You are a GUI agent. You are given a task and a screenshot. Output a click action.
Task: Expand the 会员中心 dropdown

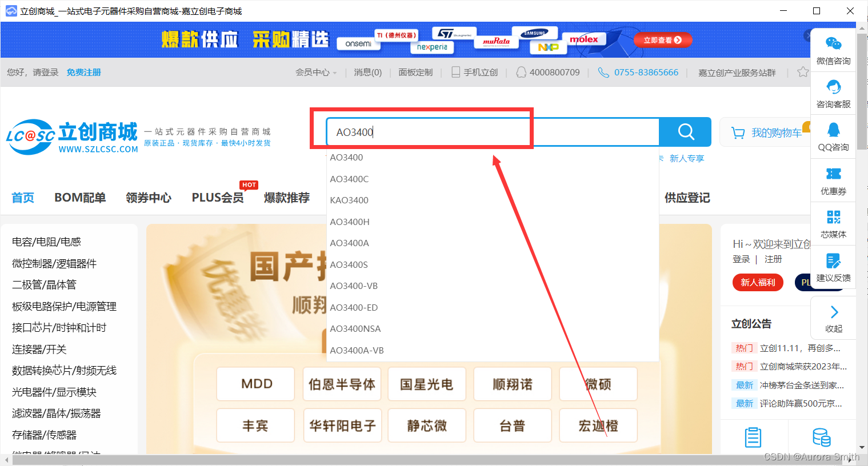tap(316, 73)
